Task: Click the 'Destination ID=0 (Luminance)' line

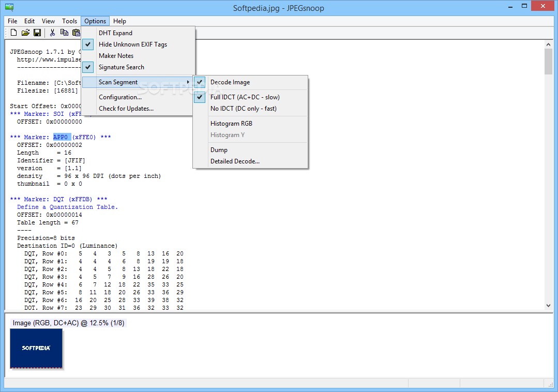Action: tap(67, 246)
